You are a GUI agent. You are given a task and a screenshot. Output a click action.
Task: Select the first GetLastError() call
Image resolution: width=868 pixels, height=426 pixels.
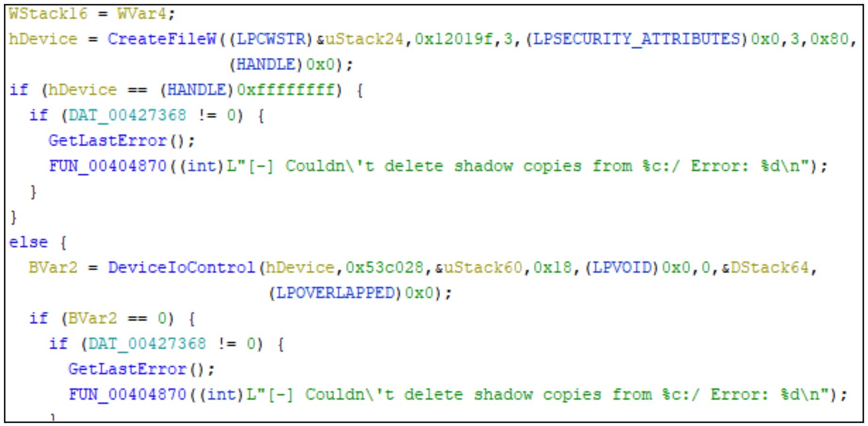pyautogui.click(x=121, y=141)
